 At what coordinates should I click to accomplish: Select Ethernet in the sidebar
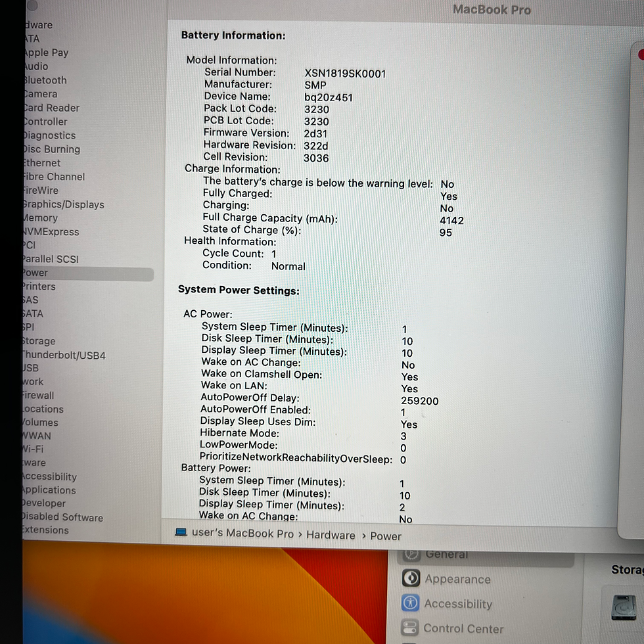[41, 163]
